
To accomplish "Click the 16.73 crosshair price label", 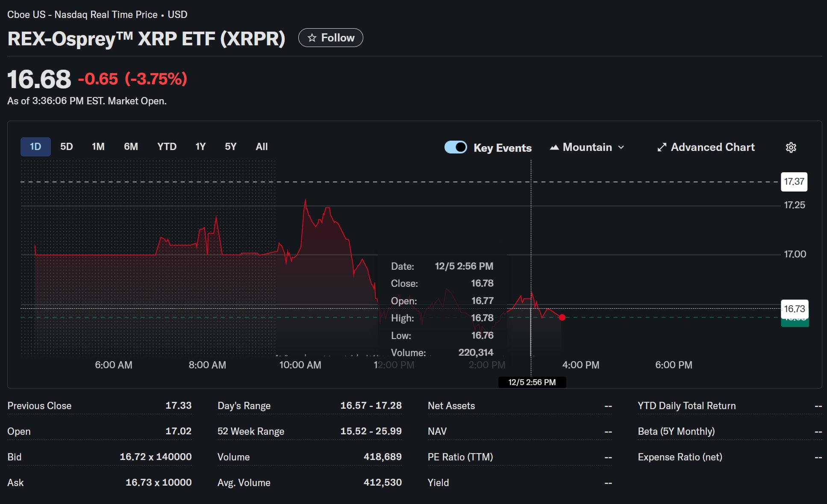I will tap(794, 309).
